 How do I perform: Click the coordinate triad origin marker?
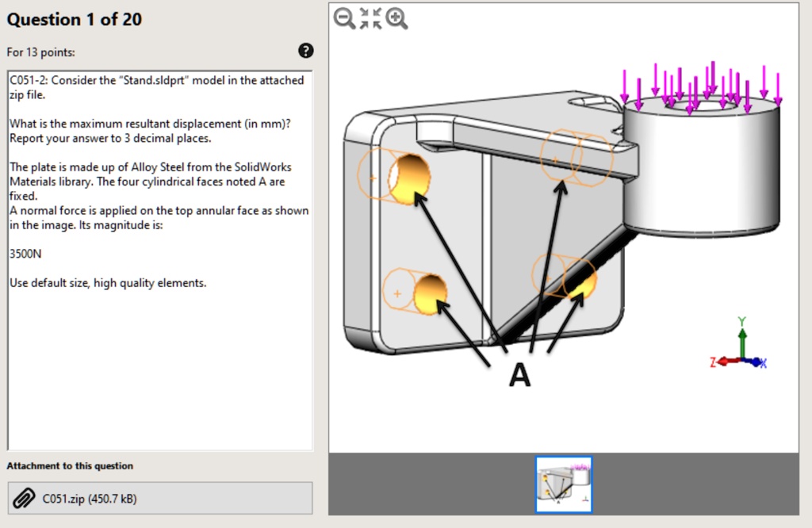click(x=742, y=358)
